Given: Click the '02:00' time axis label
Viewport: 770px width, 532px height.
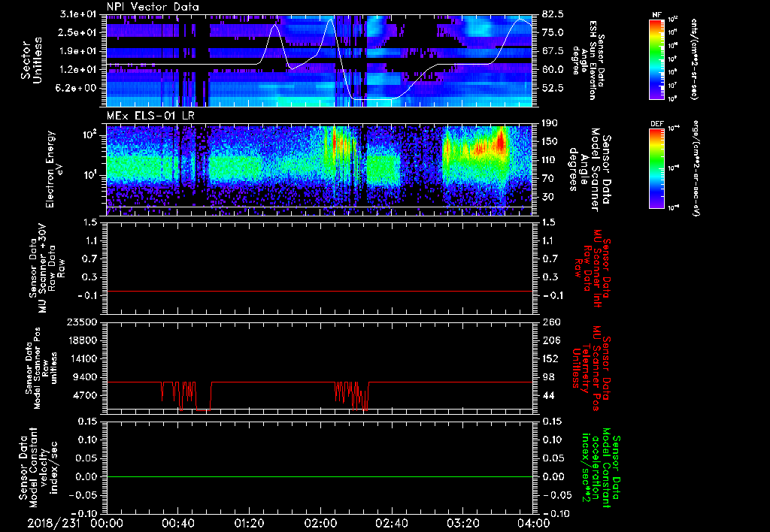Looking at the screenshot, I should coord(320,523).
